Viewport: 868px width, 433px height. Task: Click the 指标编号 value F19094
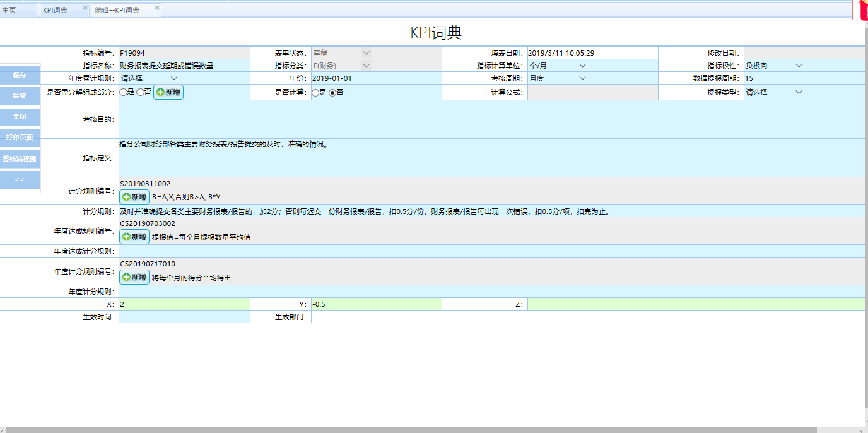(132, 53)
